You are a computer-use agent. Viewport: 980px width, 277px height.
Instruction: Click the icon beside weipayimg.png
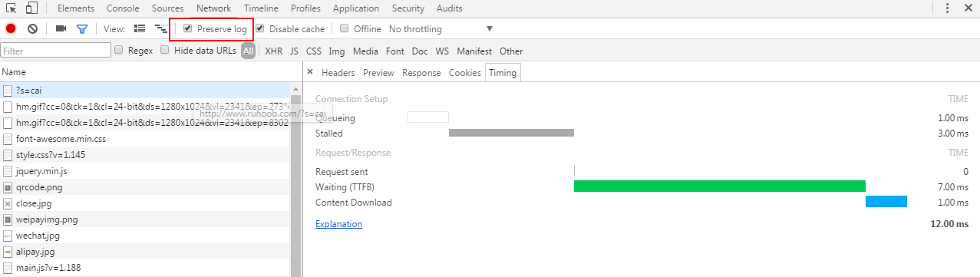8,219
